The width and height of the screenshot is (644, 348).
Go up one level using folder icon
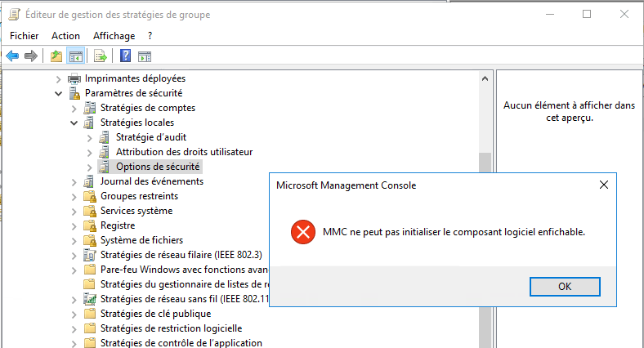(x=56, y=56)
